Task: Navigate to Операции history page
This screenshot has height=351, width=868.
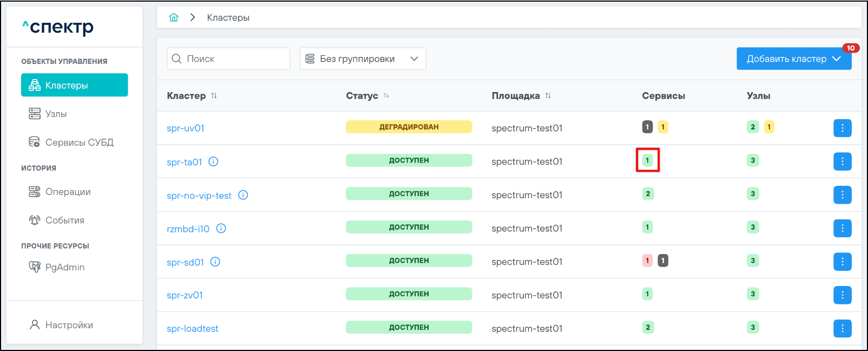Action: coord(68,192)
